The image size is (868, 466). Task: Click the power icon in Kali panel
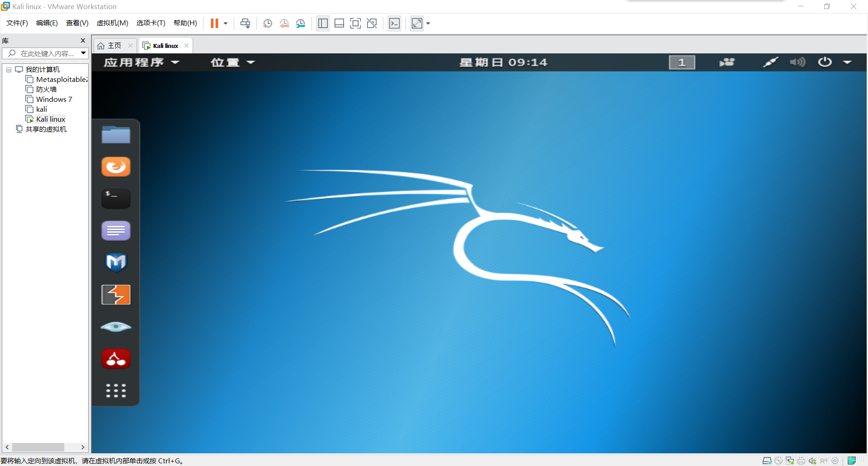click(x=824, y=62)
